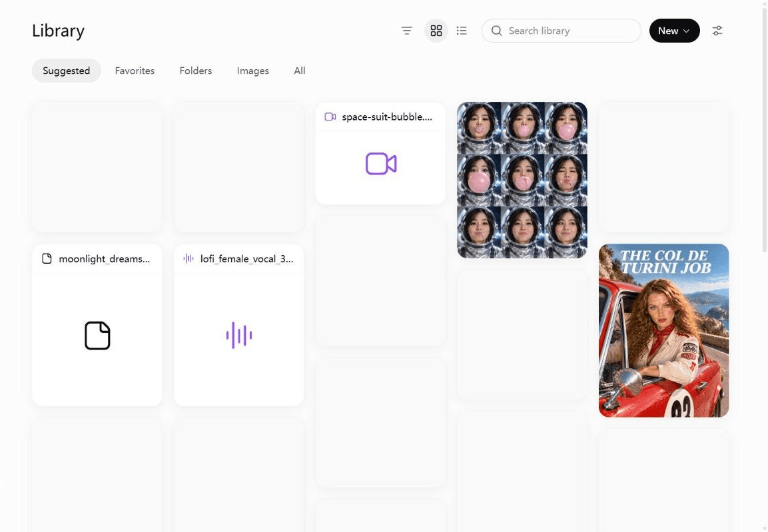
Task: Click the large purple video camera icon
Action: click(x=381, y=164)
